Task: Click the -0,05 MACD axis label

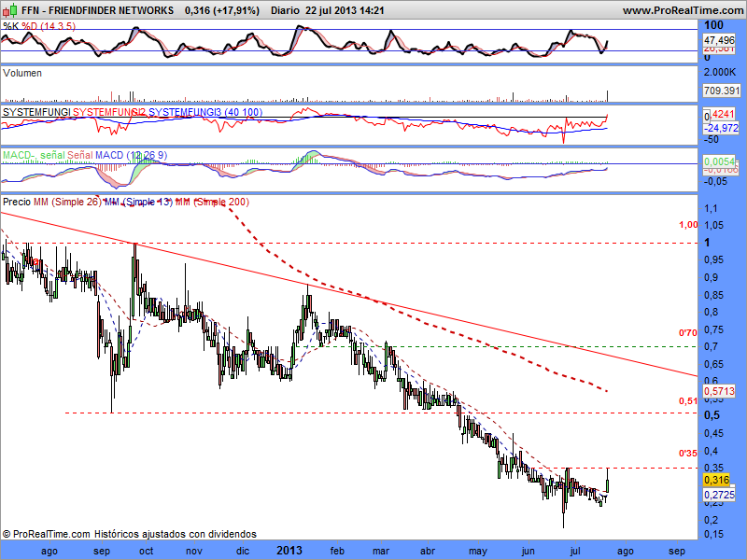Action: coord(715,181)
